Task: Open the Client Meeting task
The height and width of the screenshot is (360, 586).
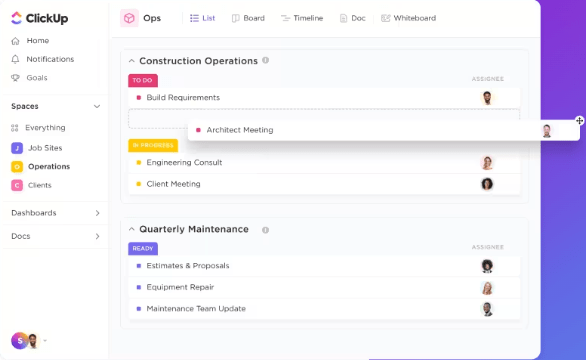Action: (173, 184)
